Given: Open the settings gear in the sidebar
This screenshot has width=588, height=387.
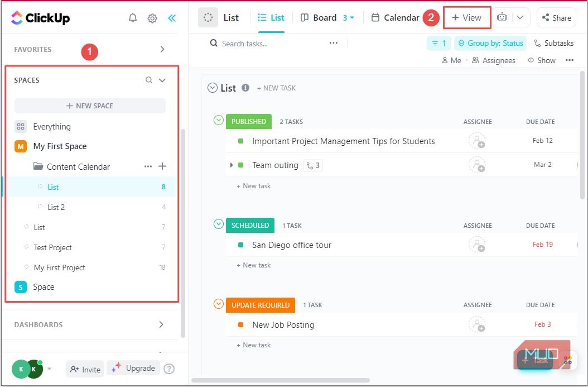Looking at the screenshot, I should pyautogui.click(x=152, y=18).
